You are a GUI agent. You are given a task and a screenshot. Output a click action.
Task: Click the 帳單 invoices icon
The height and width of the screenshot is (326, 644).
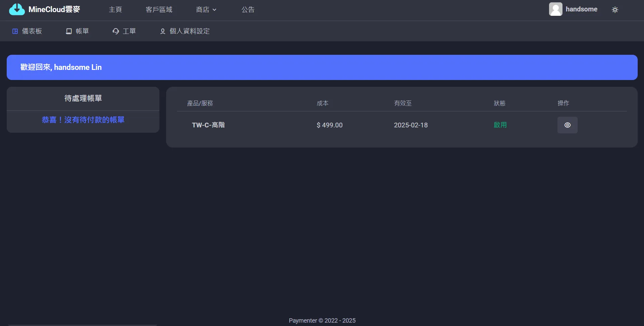coord(69,31)
